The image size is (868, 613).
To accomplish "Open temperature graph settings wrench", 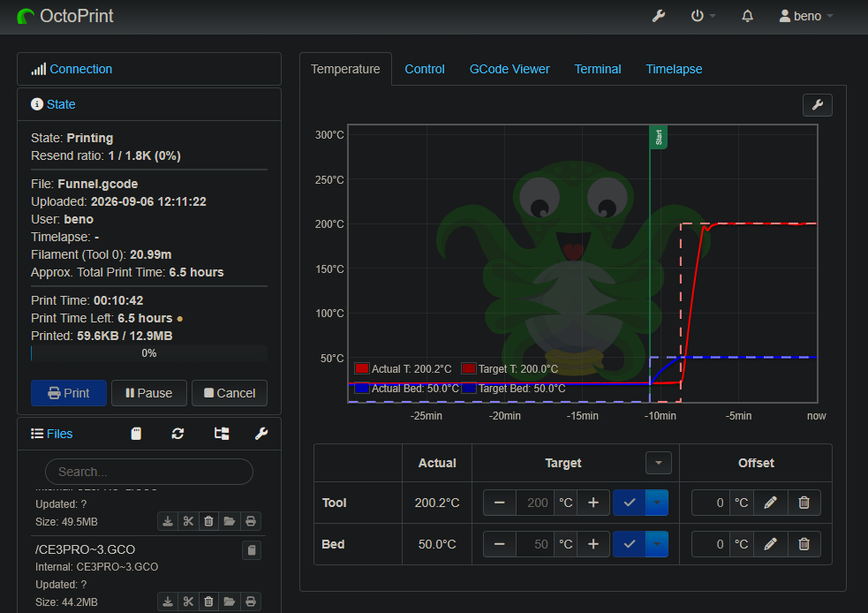I will tap(817, 105).
